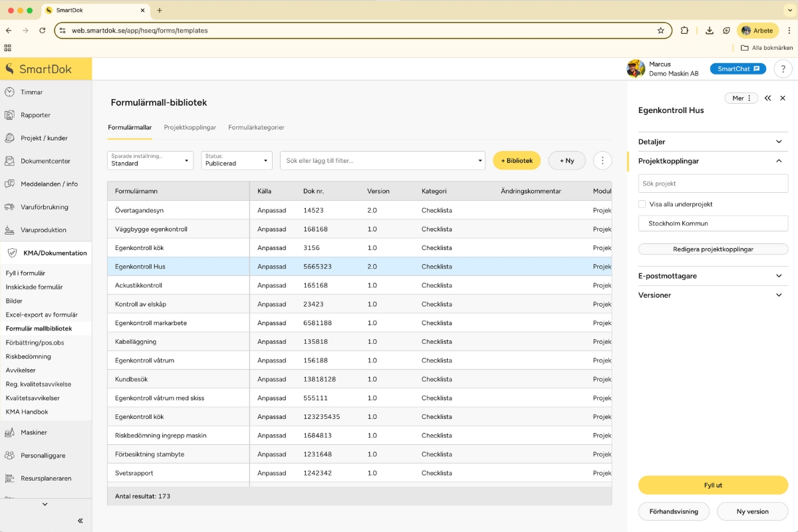Open the Sparade inställningar Standard dropdown
798x532 pixels.
click(x=150, y=160)
